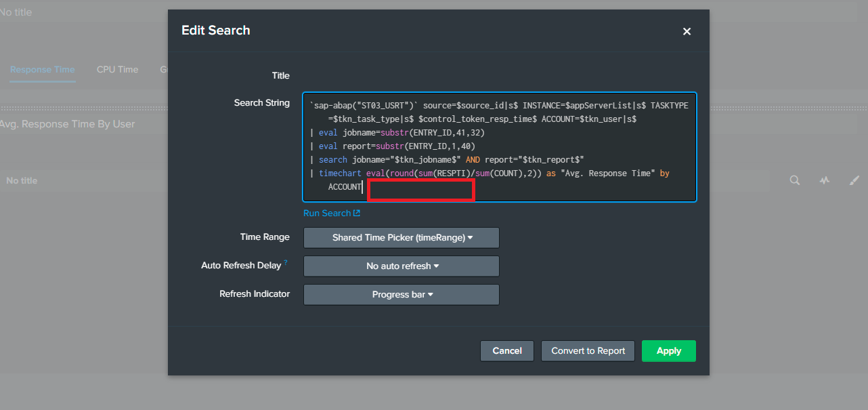This screenshot has height=410, width=868.
Task: Click the external-link icon beside Run Search
Action: coord(357,213)
